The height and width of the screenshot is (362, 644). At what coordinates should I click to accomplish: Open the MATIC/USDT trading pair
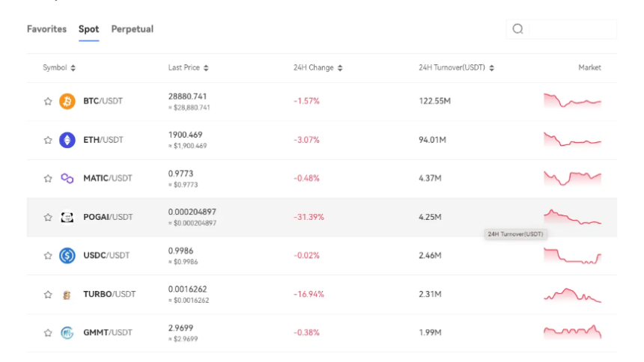107,178
